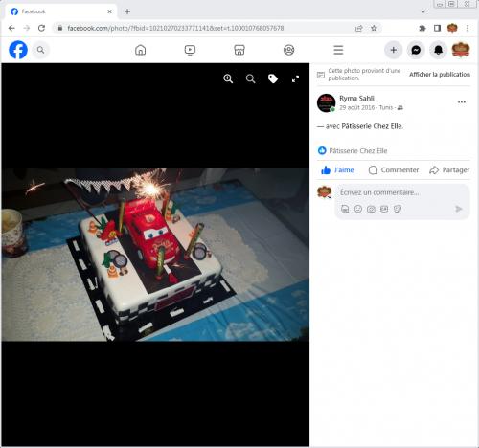Select the Facebook browser tab
Image resolution: width=479 pixels, height=448 pixels.
click(60, 11)
